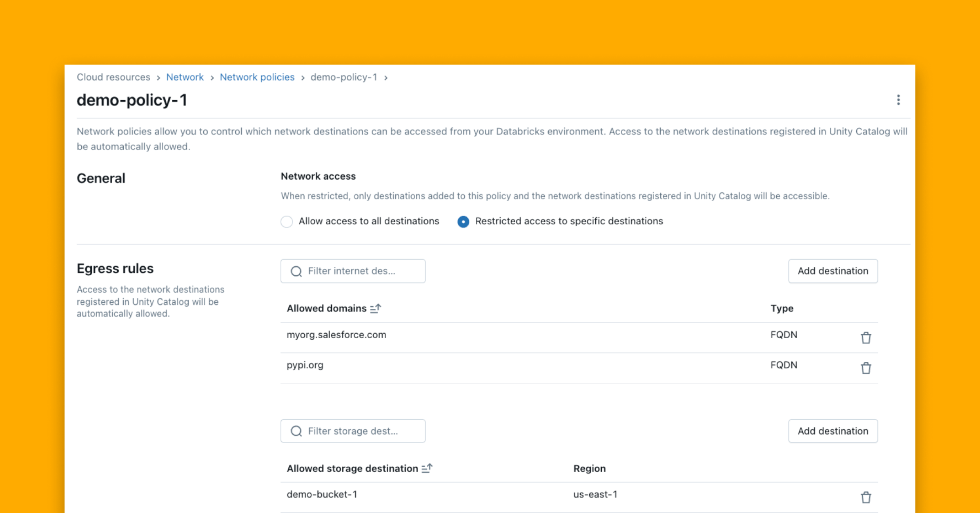Focus the Filter internet destinations field

coord(359,271)
